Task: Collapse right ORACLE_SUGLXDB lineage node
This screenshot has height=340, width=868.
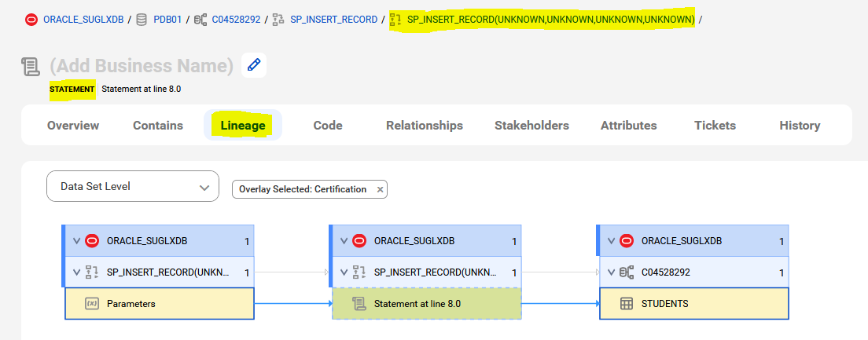Action: coord(611,240)
